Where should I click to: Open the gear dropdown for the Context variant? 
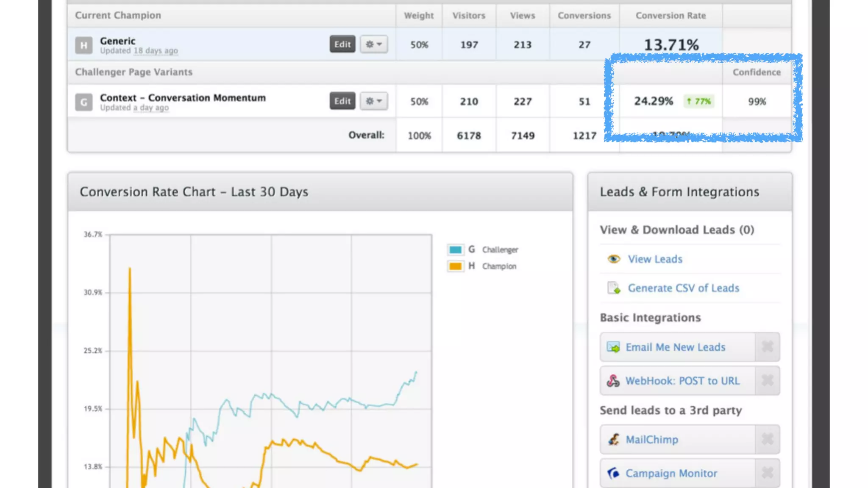(374, 101)
